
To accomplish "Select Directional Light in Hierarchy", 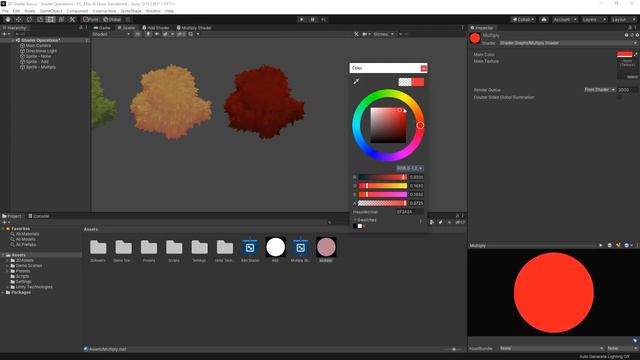I will [x=38, y=51].
